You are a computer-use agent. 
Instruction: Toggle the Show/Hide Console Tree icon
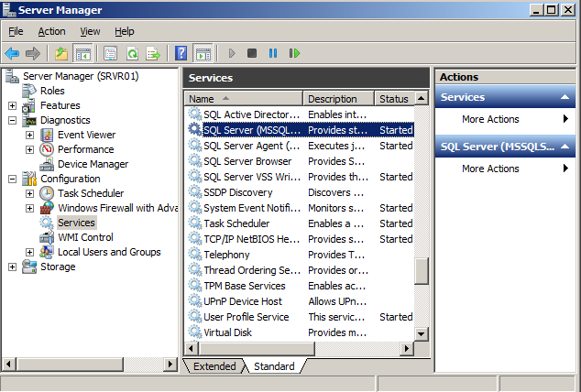coord(83,54)
